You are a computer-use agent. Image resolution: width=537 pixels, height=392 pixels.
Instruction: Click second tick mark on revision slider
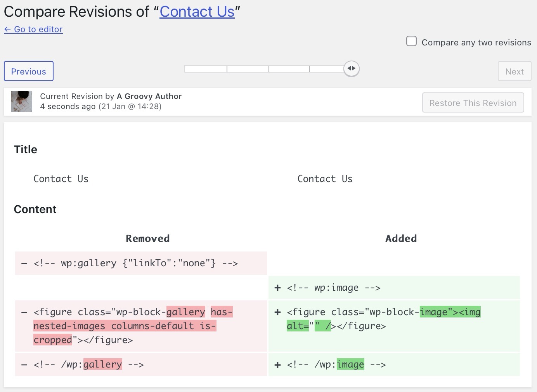pyautogui.click(x=268, y=69)
